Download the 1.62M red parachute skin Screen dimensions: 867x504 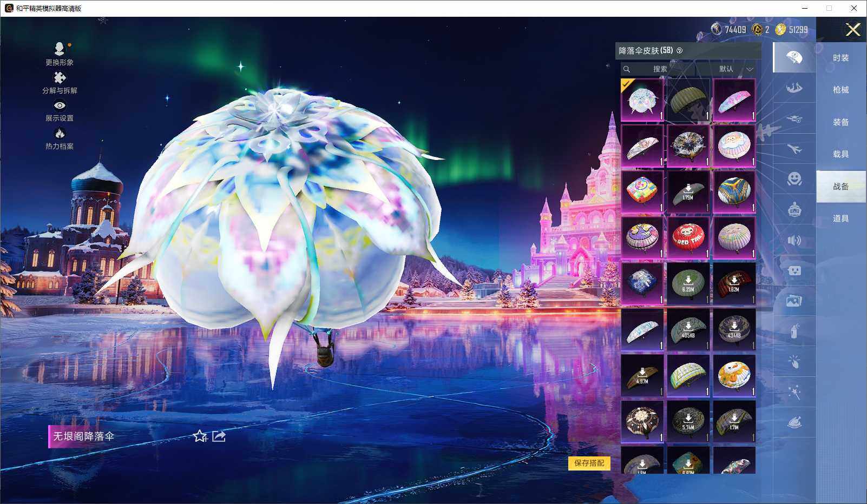(734, 284)
